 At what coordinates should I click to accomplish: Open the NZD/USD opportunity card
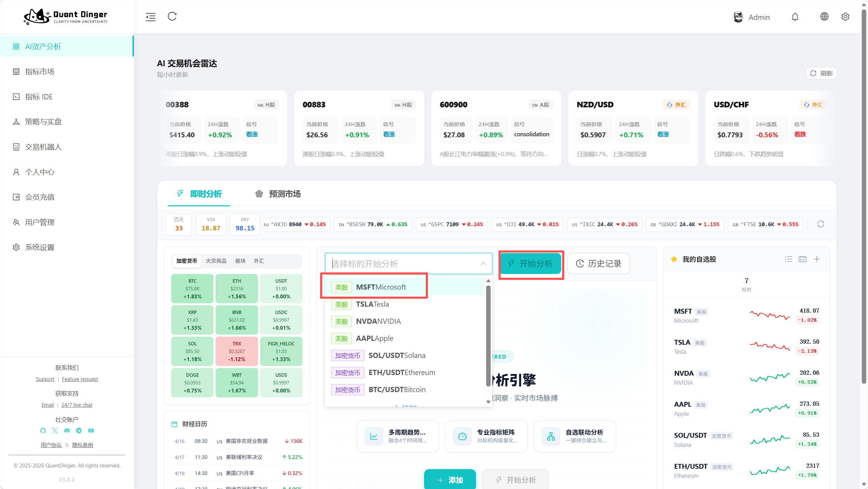(x=633, y=128)
